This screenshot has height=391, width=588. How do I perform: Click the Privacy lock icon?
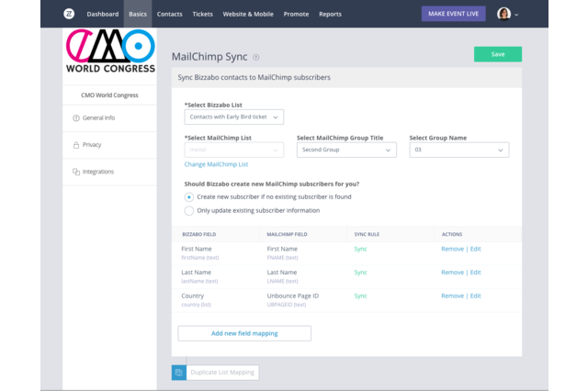(x=75, y=145)
